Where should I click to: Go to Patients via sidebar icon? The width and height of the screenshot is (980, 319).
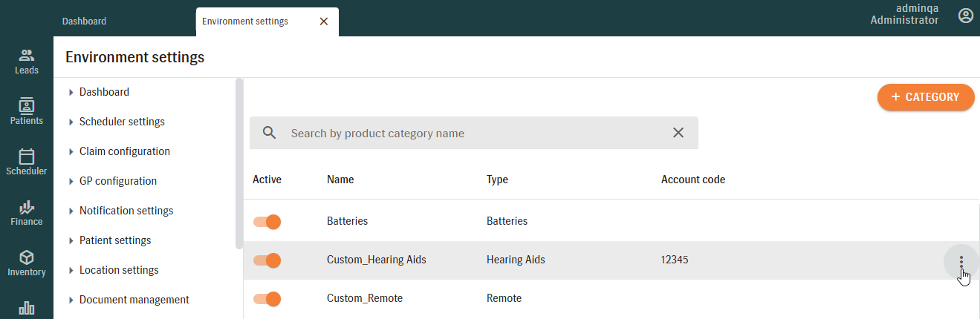click(27, 111)
